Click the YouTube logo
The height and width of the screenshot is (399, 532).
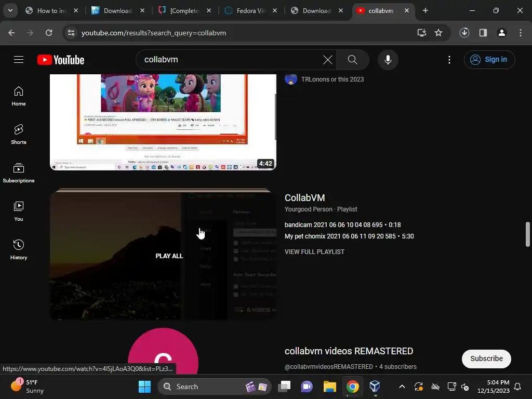point(61,60)
